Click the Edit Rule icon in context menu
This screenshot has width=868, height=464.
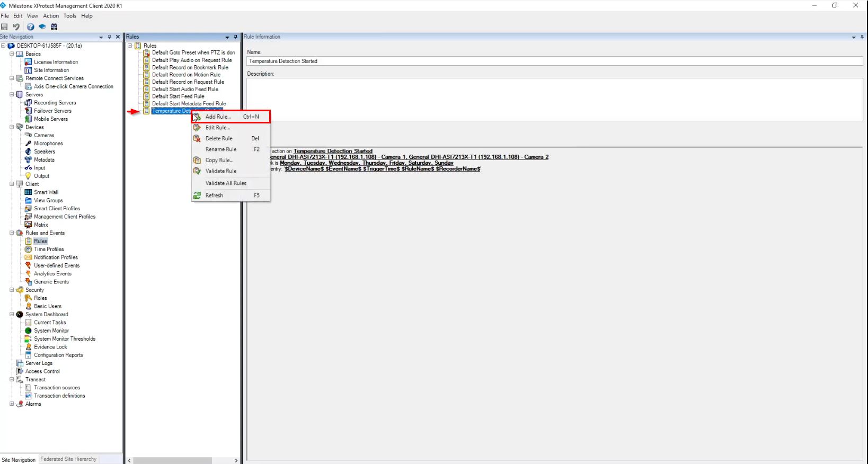point(197,128)
